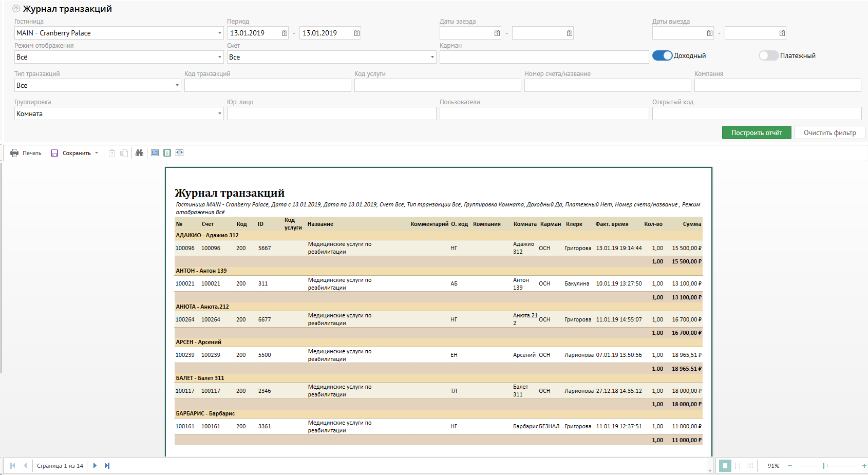This screenshot has width=868, height=475.
Task: Open the Гостиница dropdown
Action: (x=219, y=33)
